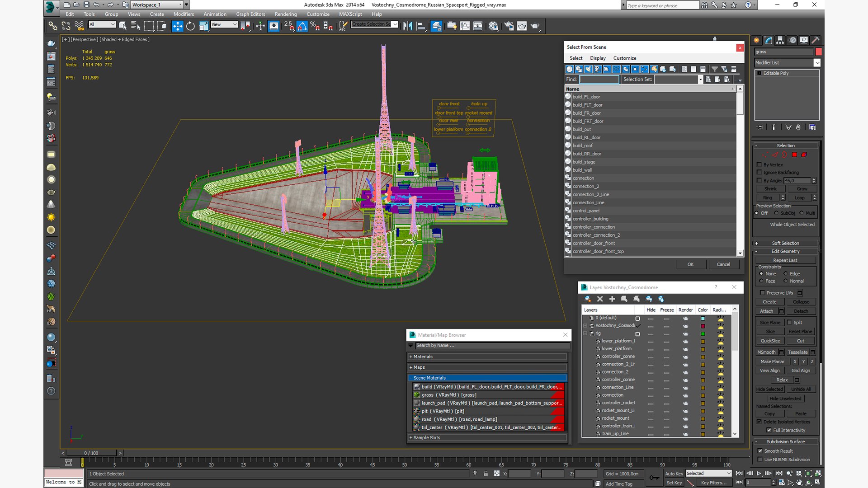Open key mode Selected dropdown

click(708, 474)
